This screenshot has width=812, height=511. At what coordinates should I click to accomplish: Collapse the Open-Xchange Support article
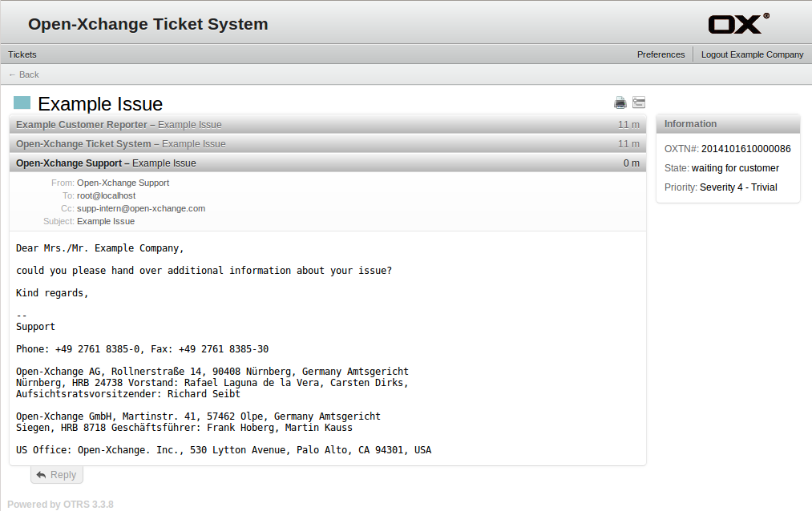click(x=327, y=163)
